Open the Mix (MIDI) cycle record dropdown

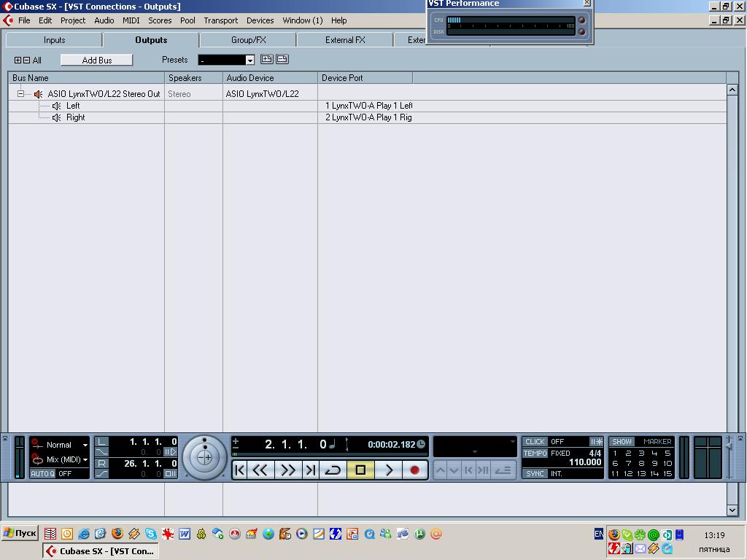click(x=85, y=459)
